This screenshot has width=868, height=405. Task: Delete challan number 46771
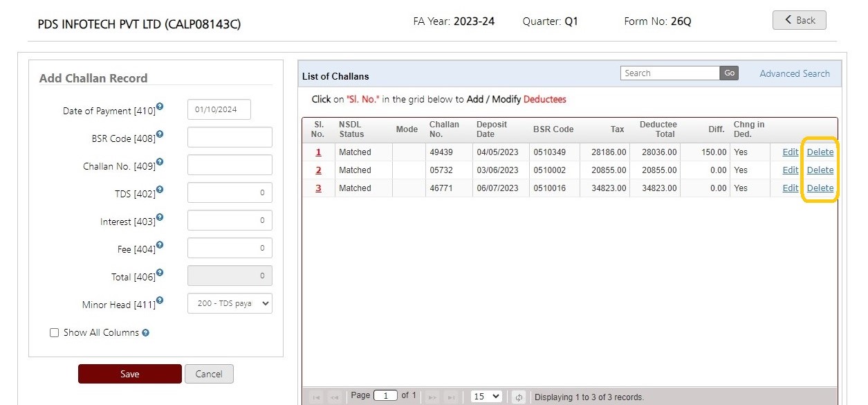click(820, 188)
